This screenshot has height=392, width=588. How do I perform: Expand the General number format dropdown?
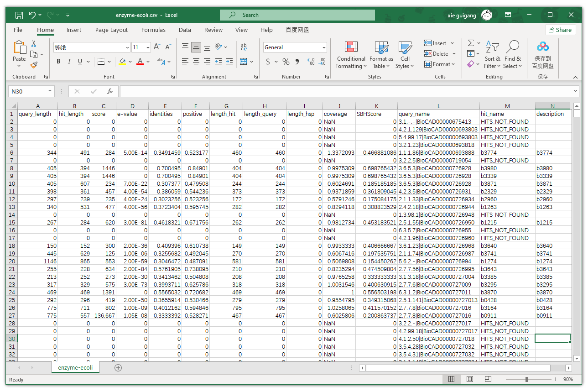point(324,47)
